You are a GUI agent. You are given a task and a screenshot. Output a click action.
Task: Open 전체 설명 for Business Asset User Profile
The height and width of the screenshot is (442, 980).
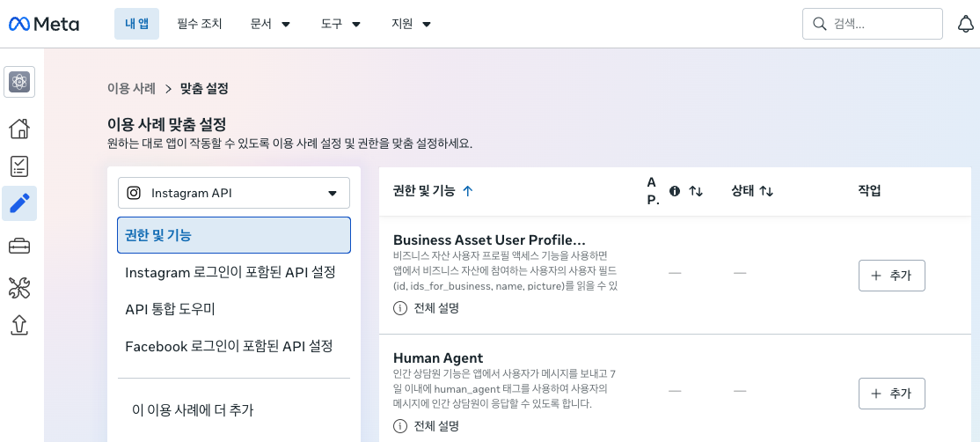(436, 308)
